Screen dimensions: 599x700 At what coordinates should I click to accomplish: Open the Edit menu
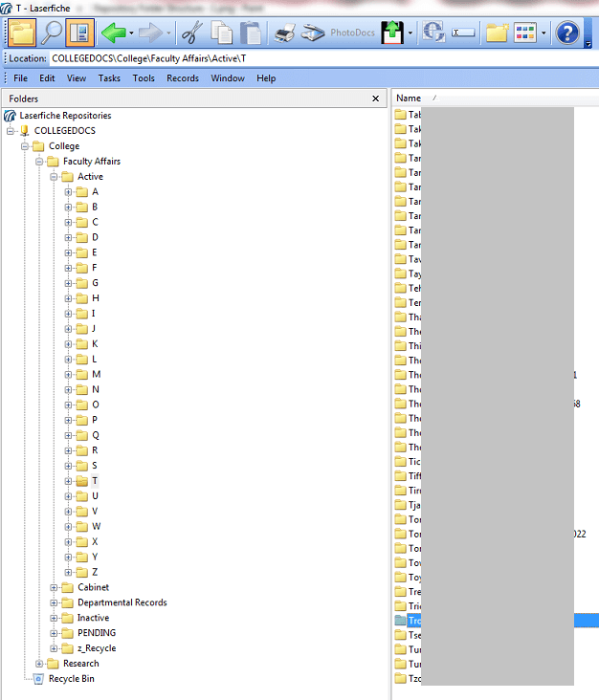click(x=47, y=78)
